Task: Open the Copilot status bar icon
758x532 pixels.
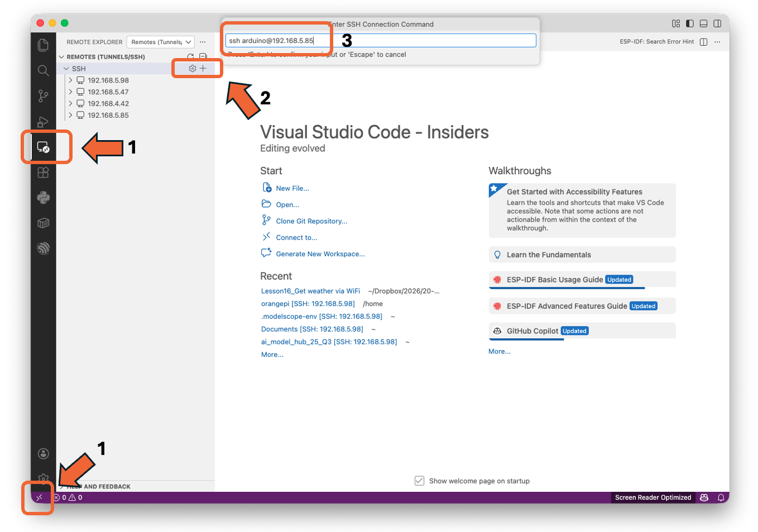Action: click(x=704, y=497)
